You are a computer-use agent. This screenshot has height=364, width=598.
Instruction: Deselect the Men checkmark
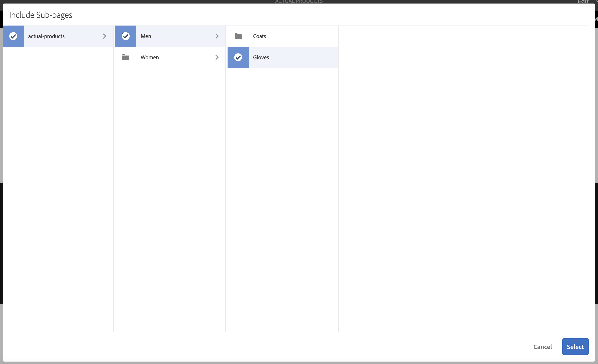[125, 36]
